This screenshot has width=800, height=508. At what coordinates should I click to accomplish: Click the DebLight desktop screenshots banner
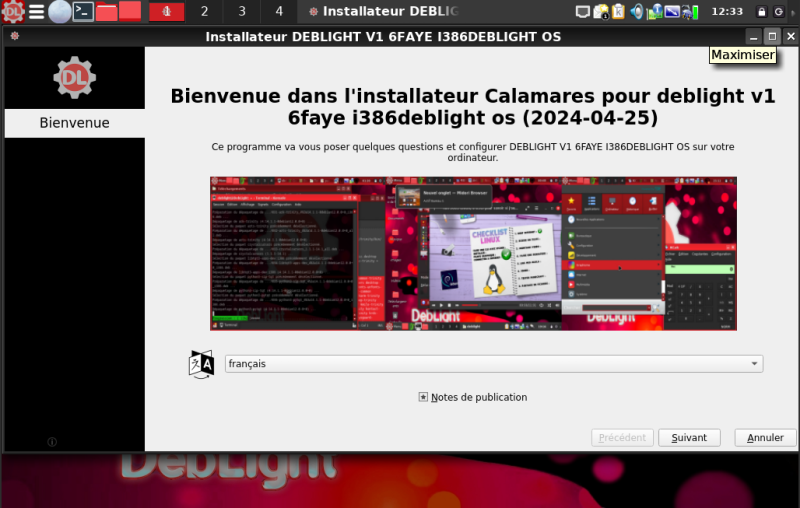(x=473, y=253)
